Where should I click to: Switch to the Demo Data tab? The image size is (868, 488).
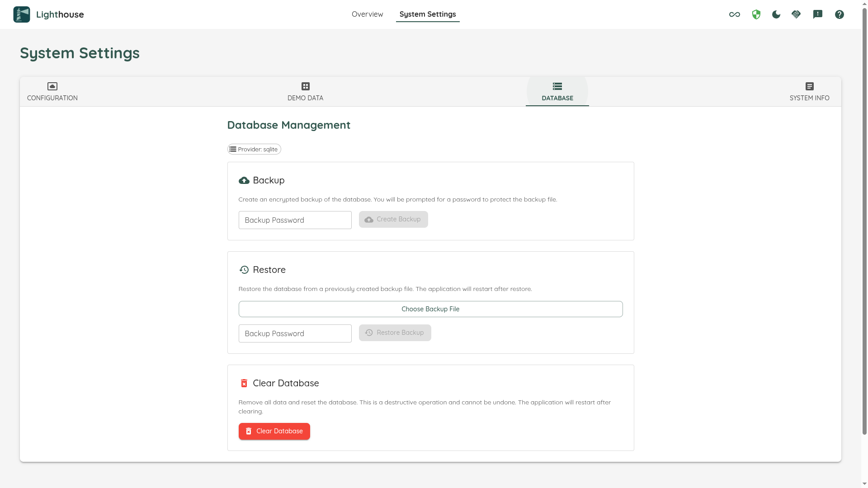(x=306, y=92)
